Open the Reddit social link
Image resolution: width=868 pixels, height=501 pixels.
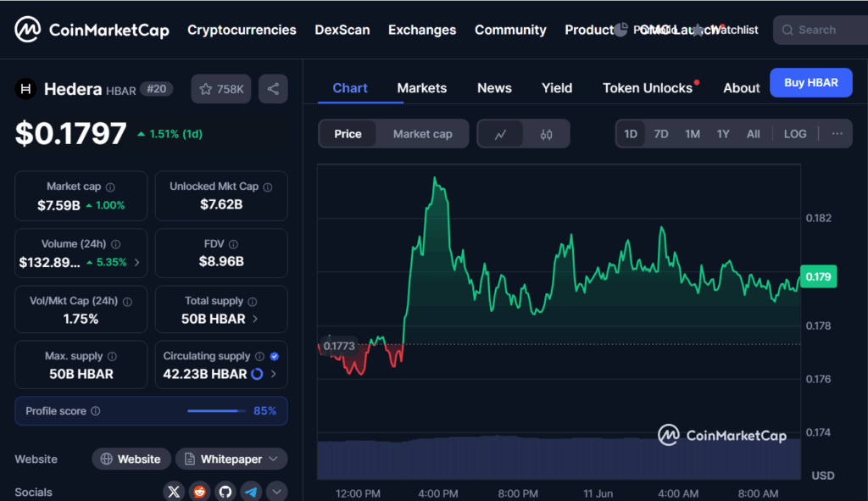point(200,492)
